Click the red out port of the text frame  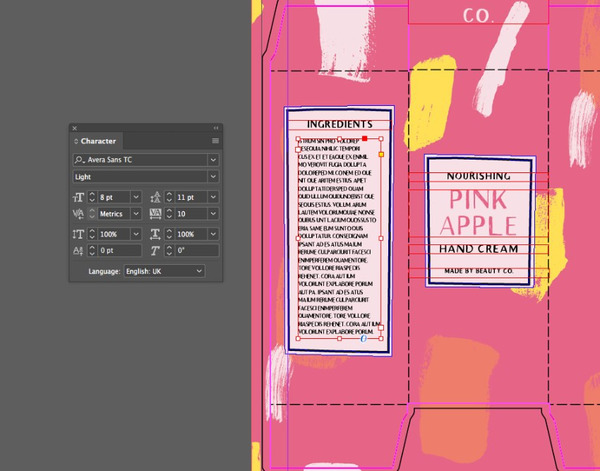[x=366, y=138]
